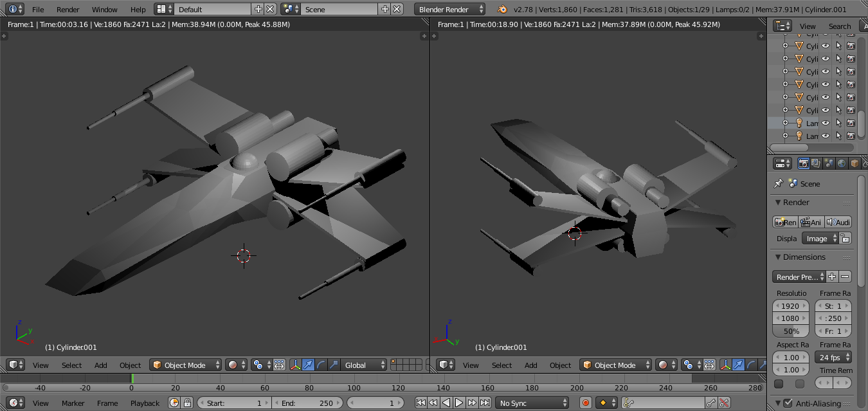Screen dimensions: 868x411
Task: Click the 50% resolution percentage slider
Action: tap(791, 331)
